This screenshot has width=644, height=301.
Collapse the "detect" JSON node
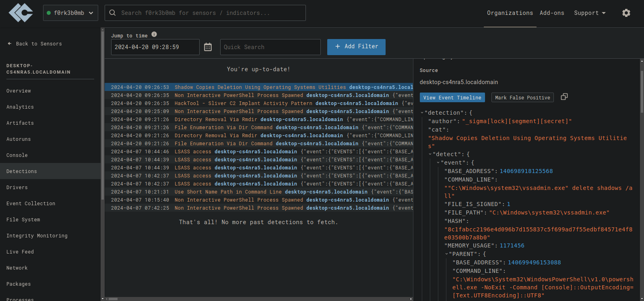430,154
